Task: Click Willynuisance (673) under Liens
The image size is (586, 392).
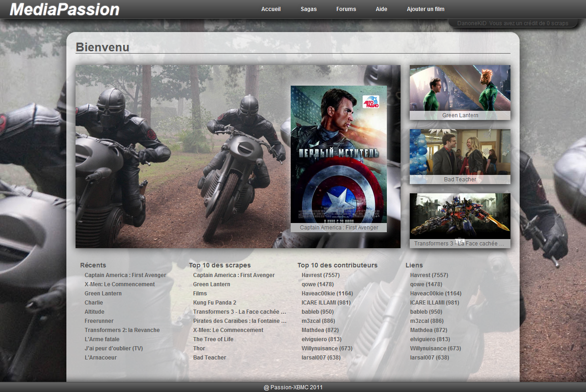Action: click(x=435, y=348)
